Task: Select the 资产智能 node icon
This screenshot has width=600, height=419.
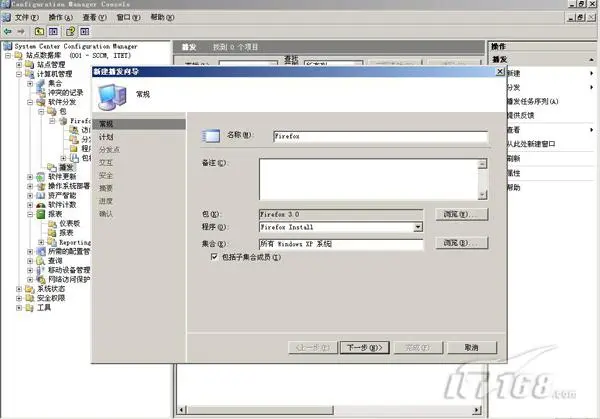Action: pos(41,196)
